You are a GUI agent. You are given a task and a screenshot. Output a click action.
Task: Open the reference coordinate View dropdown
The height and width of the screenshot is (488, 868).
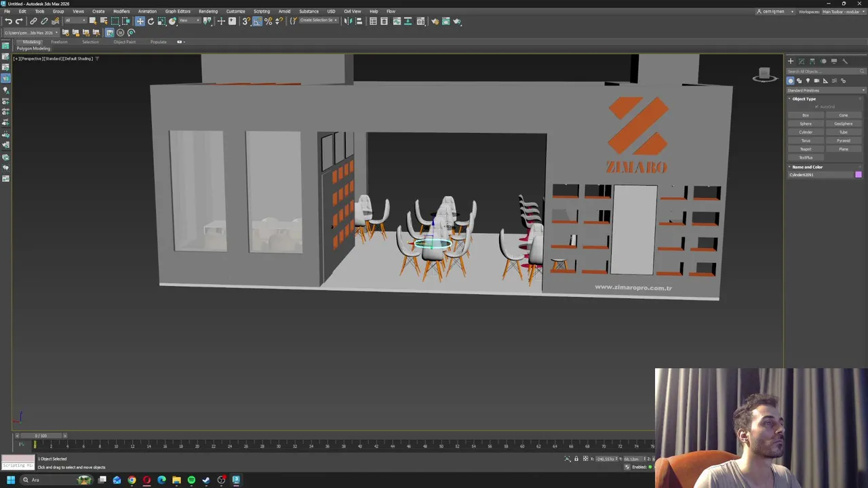[x=189, y=20]
